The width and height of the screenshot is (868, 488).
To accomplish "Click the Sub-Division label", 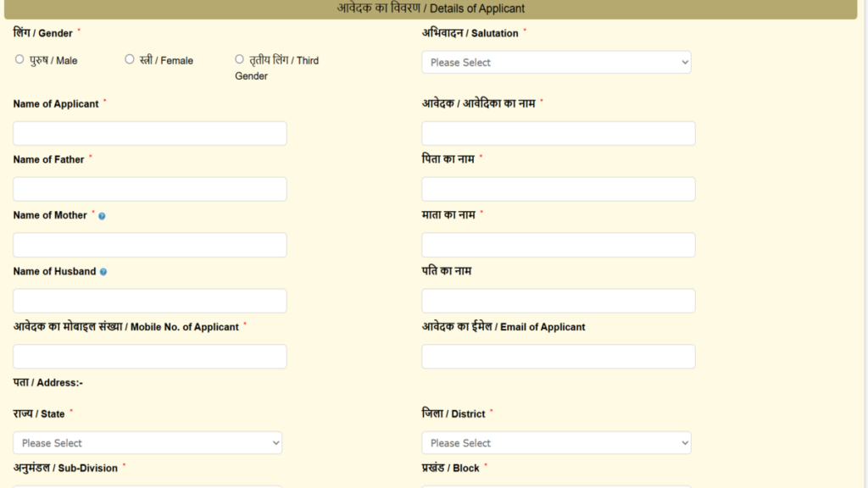I will [65, 468].
